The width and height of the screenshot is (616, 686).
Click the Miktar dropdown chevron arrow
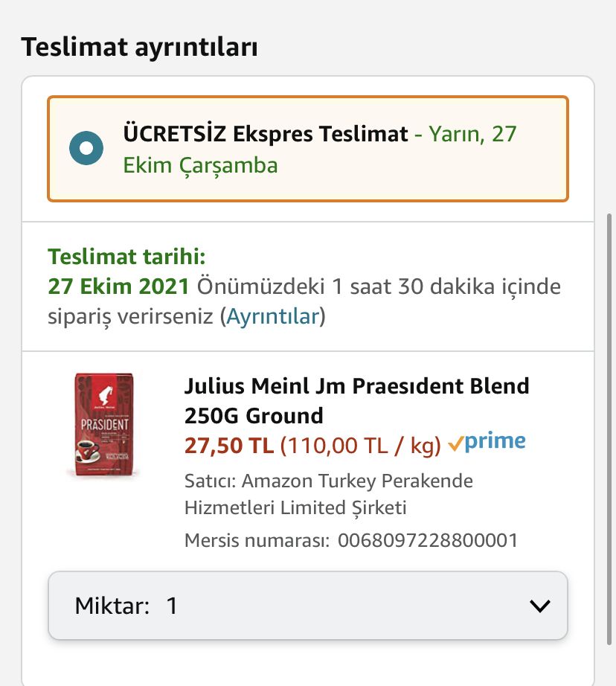click(x=539, y=606)
